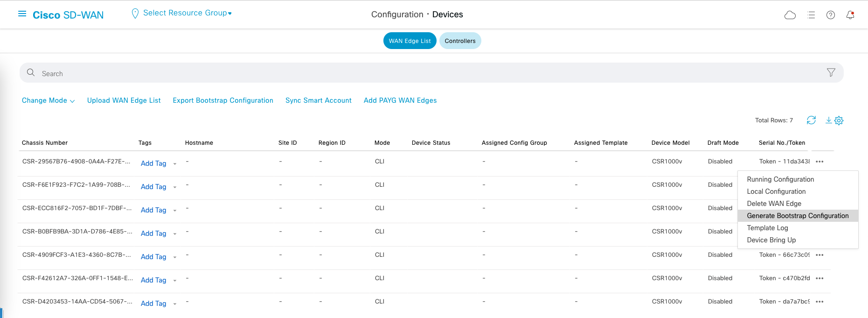The width and height of the screenshot is (868, 318).
Task: Open the hamburger navigation menu
Action: [x=22, y=14]
